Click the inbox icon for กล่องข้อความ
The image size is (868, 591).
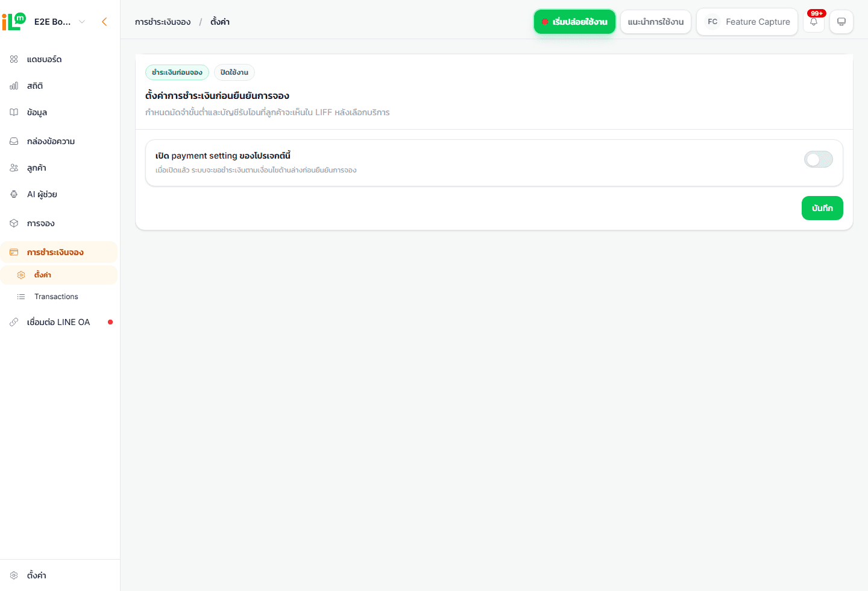click(x=14, y=141)
